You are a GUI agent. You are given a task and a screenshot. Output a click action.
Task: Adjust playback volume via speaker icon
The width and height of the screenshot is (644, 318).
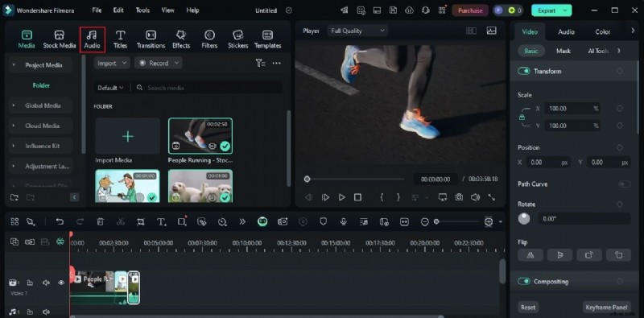475,197
